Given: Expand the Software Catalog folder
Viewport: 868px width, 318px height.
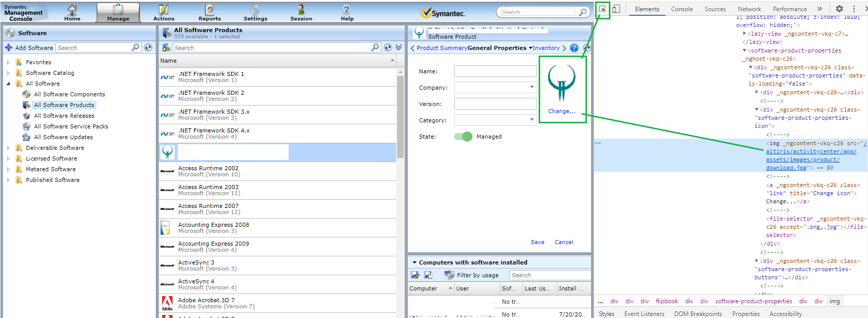Looking at the screenshot, I should tap(8, 73).
